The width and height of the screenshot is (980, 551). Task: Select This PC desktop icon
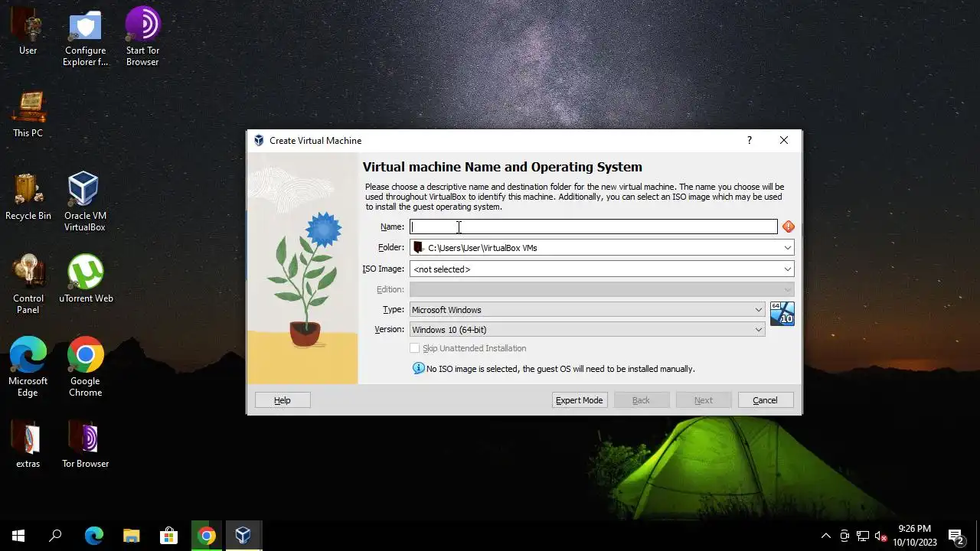(28, 115)
